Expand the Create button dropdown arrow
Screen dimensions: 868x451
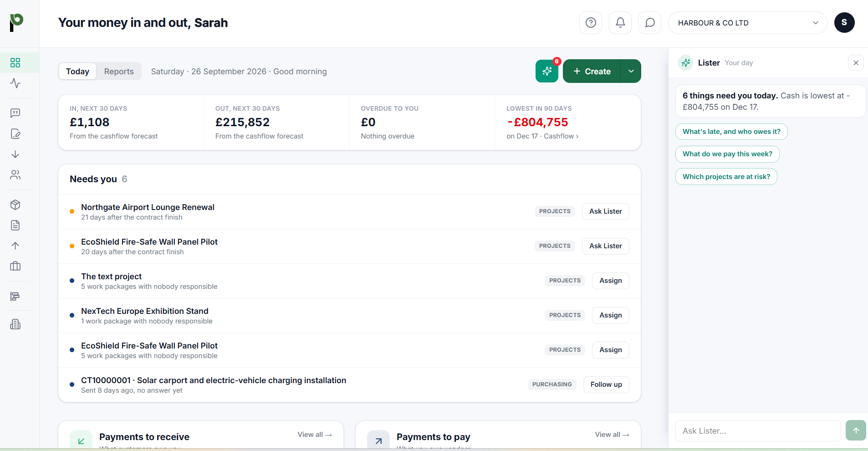click(631, 71)
